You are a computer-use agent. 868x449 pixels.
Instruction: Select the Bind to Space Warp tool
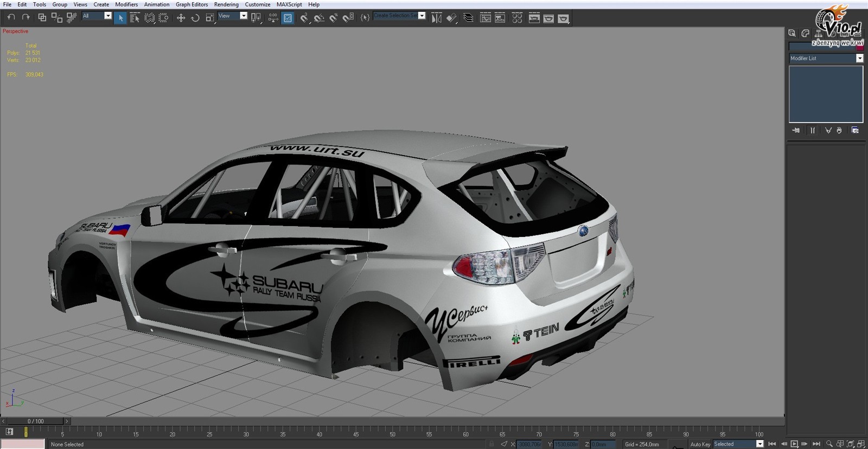pyautogui.click(x=71, y=18)
